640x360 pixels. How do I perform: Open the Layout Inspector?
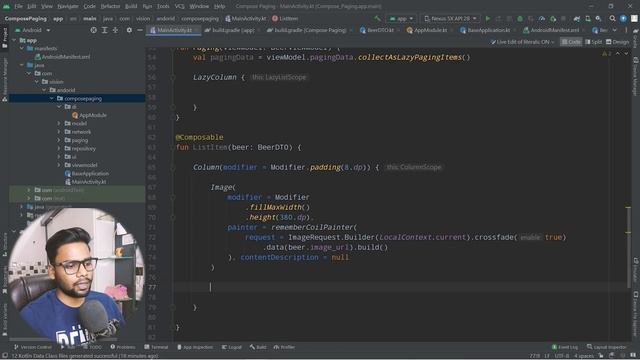pyautogui.click(x=607, y=347)
